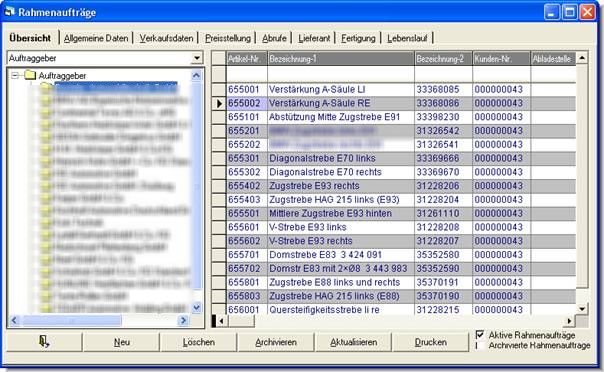Open the Lieferant tab

coord(314,38)
